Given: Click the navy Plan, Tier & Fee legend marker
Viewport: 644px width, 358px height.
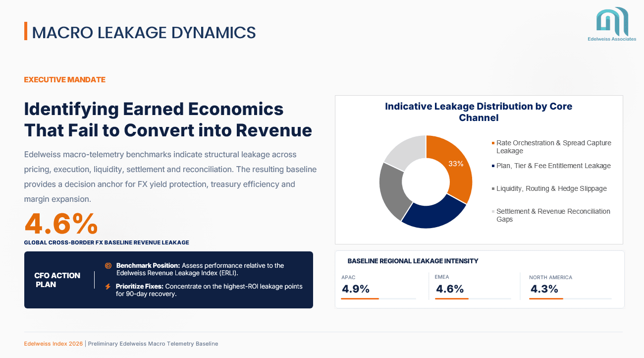Looking at the screenshot, I should point(493,166).
